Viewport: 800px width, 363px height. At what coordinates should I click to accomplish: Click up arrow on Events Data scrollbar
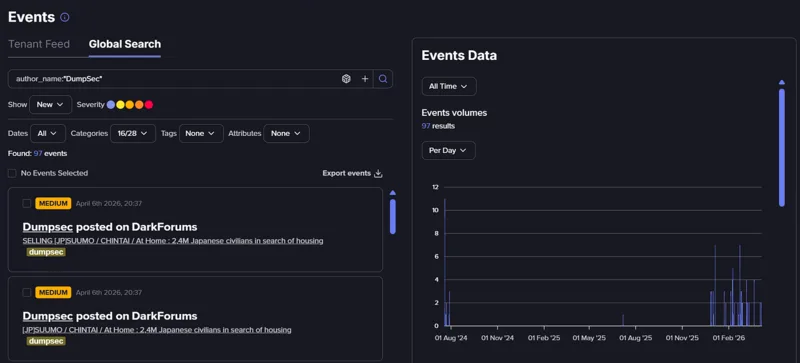coord(782,82)
